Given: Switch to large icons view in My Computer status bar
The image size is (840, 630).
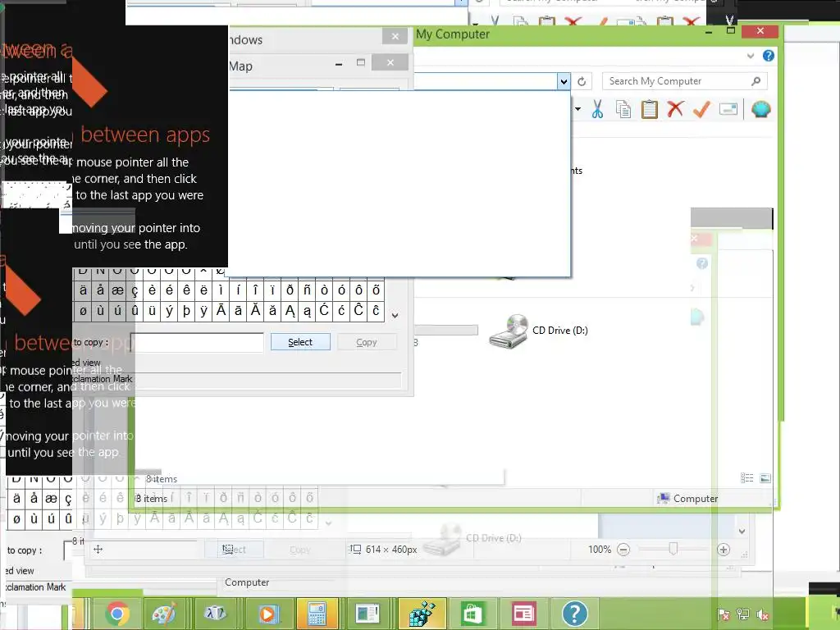Looking at the screenshot, I should (x=765, y=478).
